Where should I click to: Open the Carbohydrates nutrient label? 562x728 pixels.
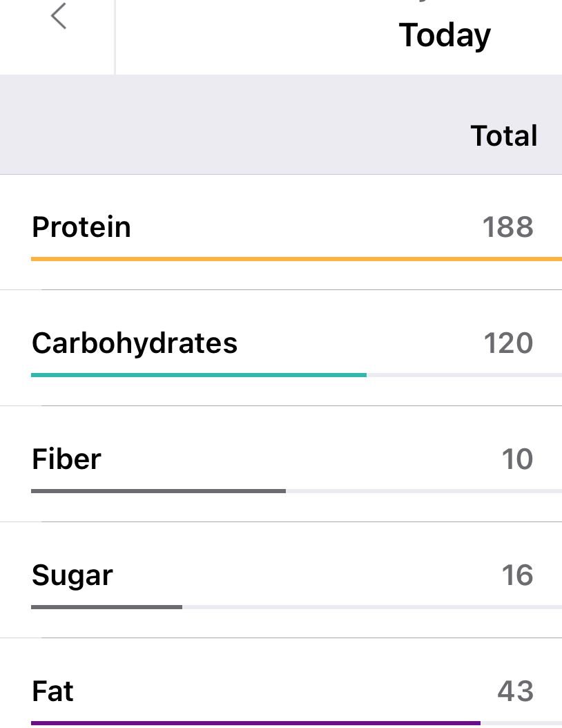(x=135, y=343)
